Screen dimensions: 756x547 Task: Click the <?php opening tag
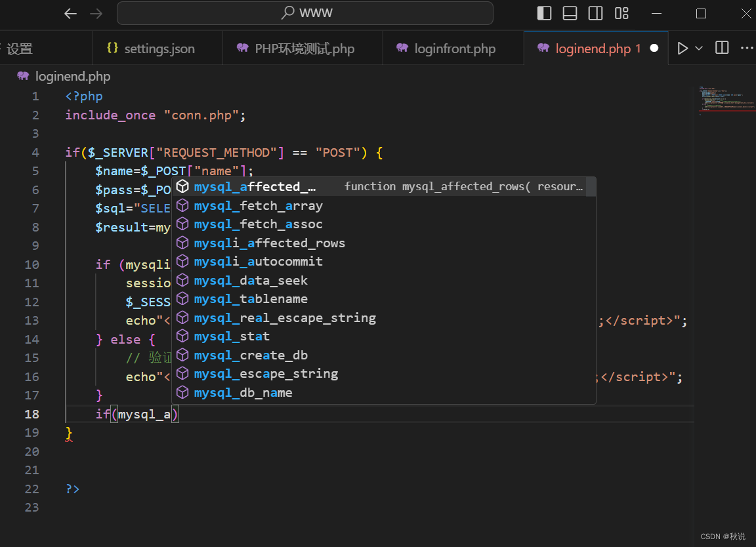tap(84, 96)
